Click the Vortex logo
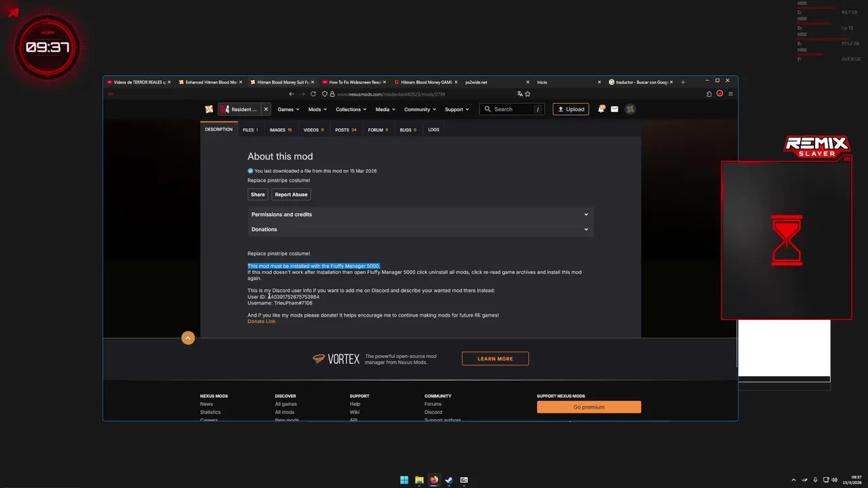 [x=336, y=359]
